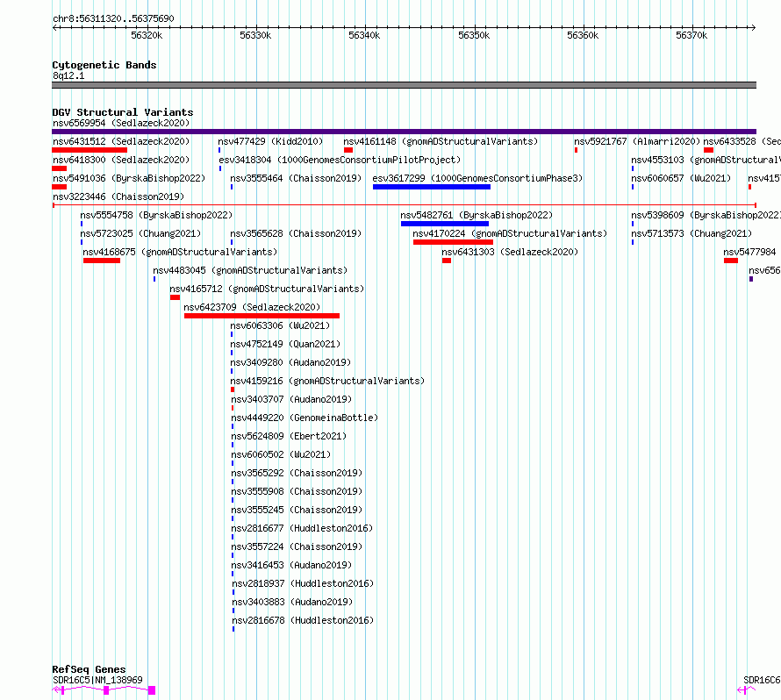Open nsv5482761 (ByrskaBishop2022) label
Viewport: 781px width, 700px height.
476,215
